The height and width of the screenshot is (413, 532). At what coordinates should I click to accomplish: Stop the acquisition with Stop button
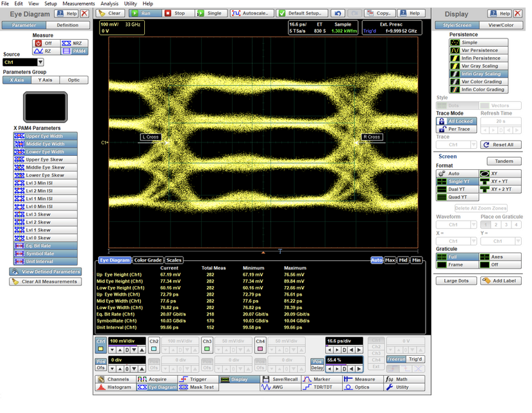coord(176,13)
